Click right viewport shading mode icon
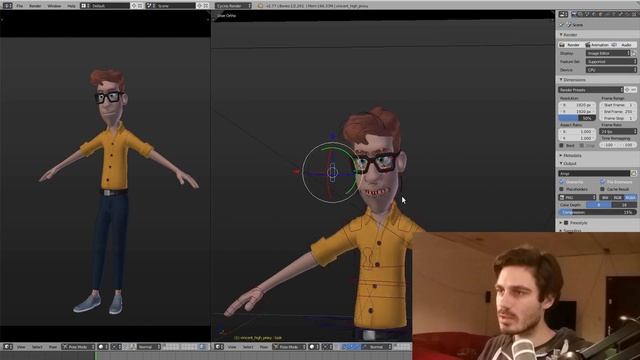 (x=314, y=347)
